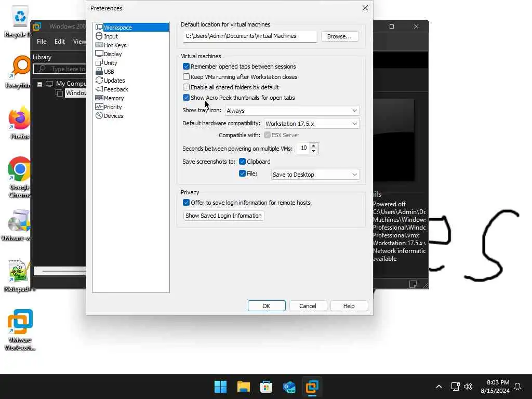Open the Hot Keys preferences category
Screen dimensions: 532x399
tap(115, 45)
